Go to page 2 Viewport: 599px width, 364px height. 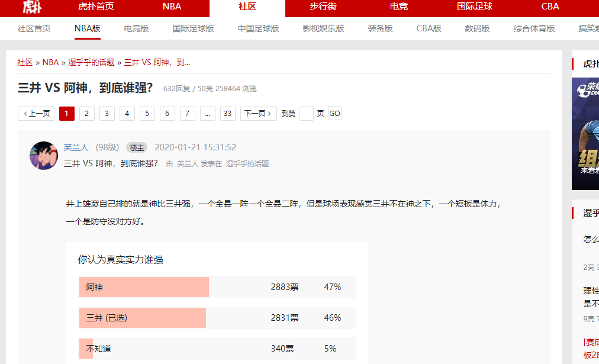point(87,114)
